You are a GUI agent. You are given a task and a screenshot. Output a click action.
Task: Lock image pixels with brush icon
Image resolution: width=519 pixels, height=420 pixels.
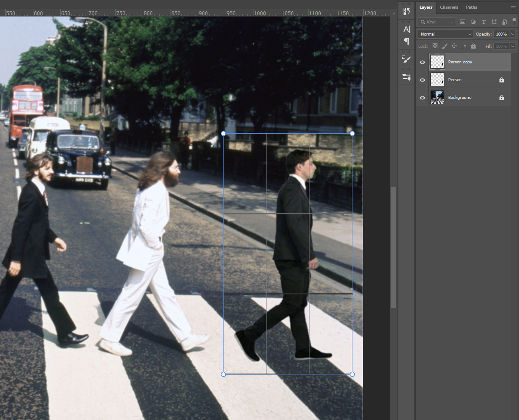(x=444, y=46)
